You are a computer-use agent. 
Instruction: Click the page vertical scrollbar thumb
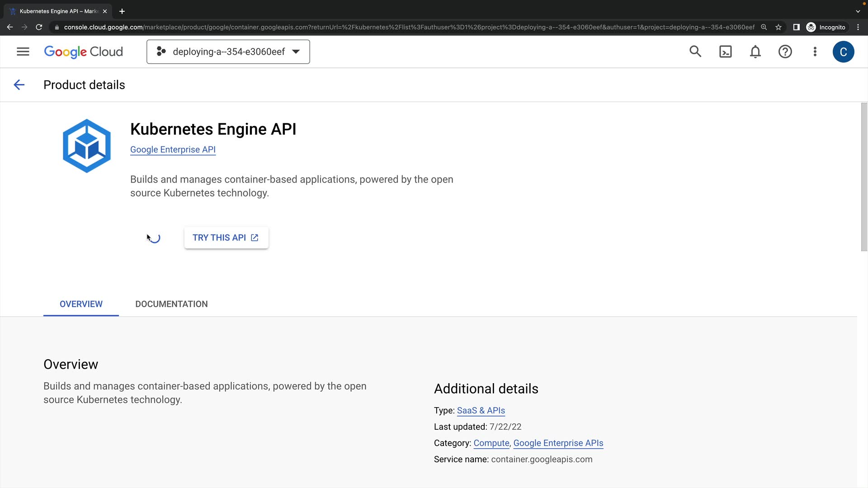pyautogui.click(x=864, y=176)
